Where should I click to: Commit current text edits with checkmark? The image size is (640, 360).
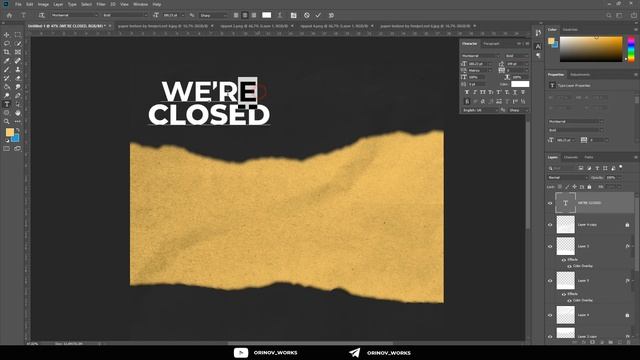pyautogui.click(x=318, y=15)
